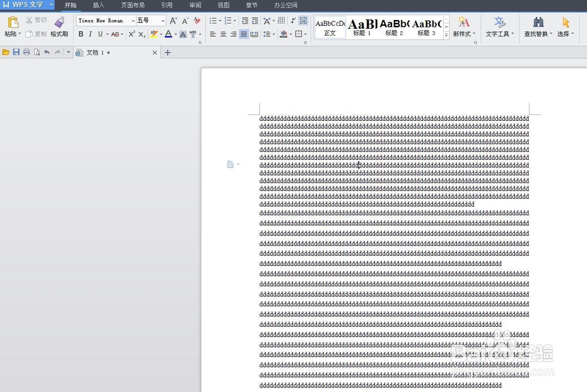Toggle Strikethrough AB formatting
Screen dimensions: 587x392
click(x=115, y=34)
